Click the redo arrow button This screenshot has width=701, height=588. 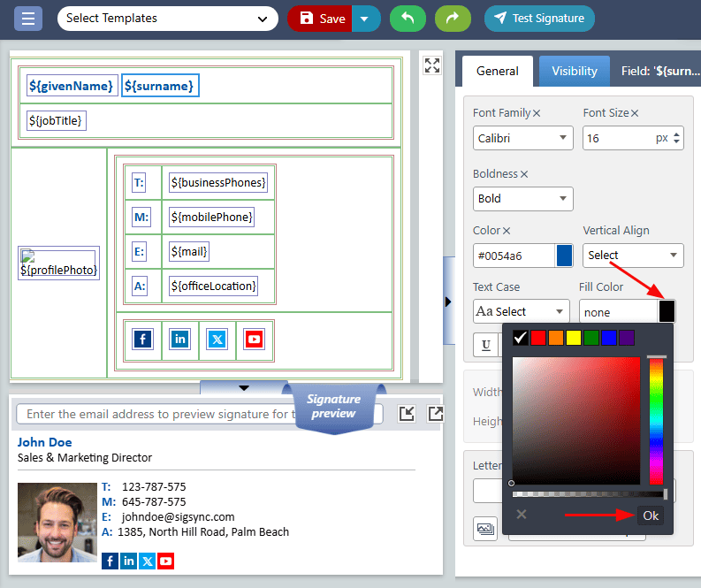click(453, 19)
